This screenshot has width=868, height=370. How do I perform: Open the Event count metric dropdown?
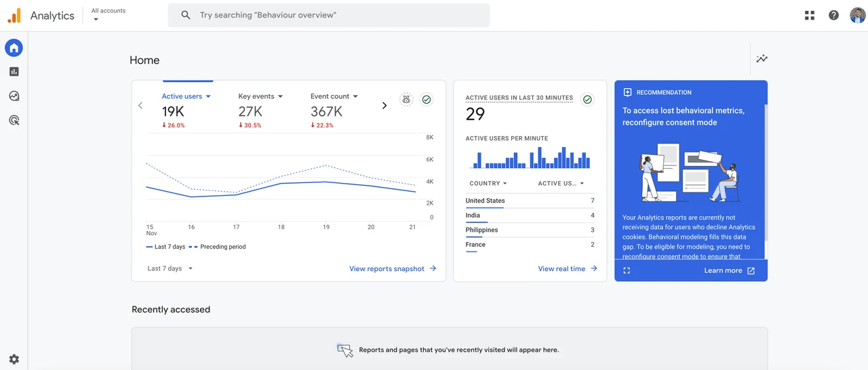[x=334, y=96]
